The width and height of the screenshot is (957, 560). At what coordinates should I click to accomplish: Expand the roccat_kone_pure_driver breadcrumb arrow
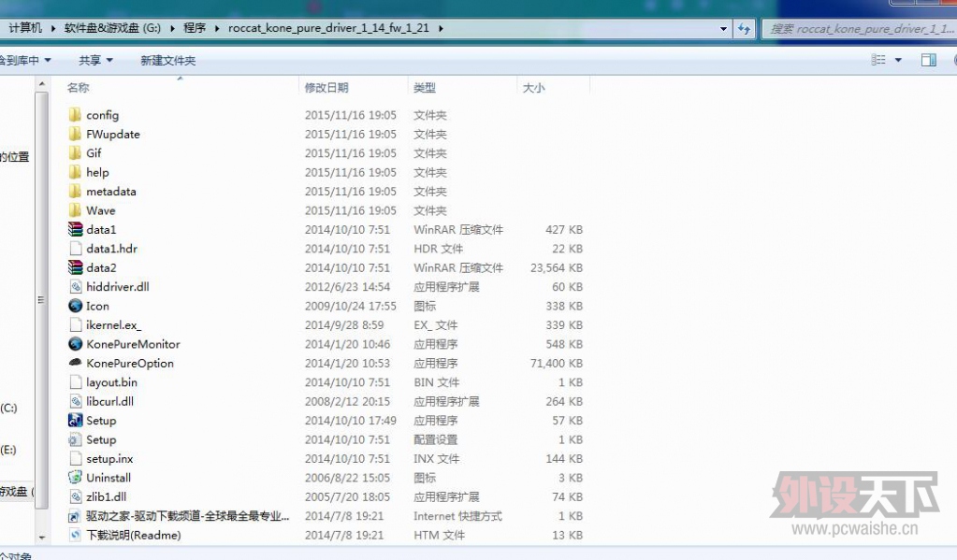[x=441, y=28]
